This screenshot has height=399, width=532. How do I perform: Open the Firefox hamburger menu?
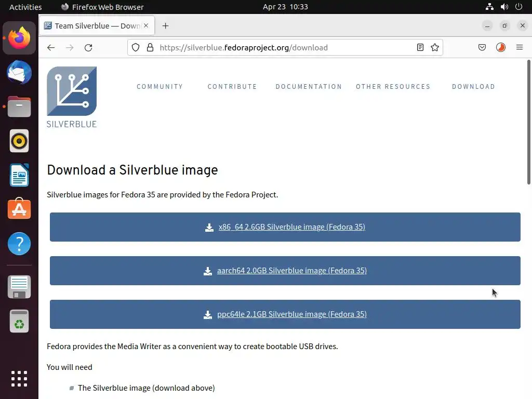tap(520, 47)
